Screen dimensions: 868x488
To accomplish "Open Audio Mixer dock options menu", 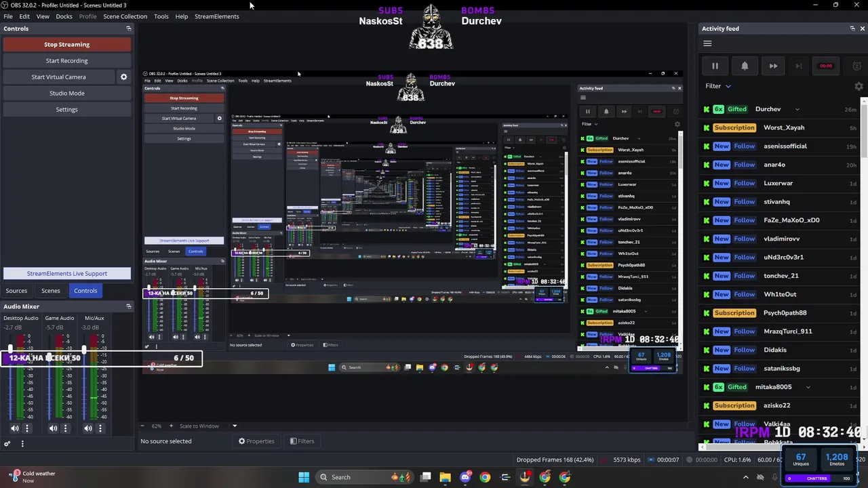I will [x=22, y=444].
